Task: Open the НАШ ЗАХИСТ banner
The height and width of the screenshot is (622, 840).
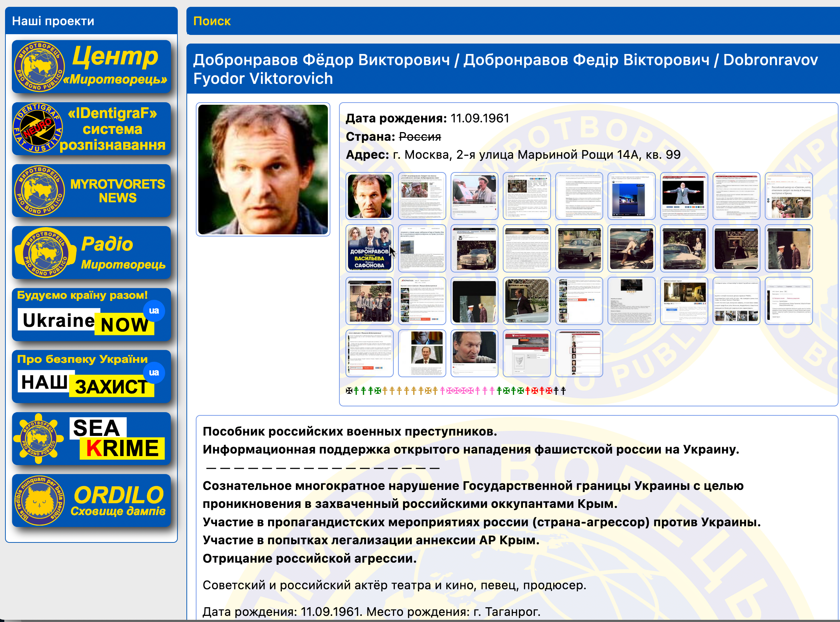Action: pyautogui.click(x=91, y=377)
